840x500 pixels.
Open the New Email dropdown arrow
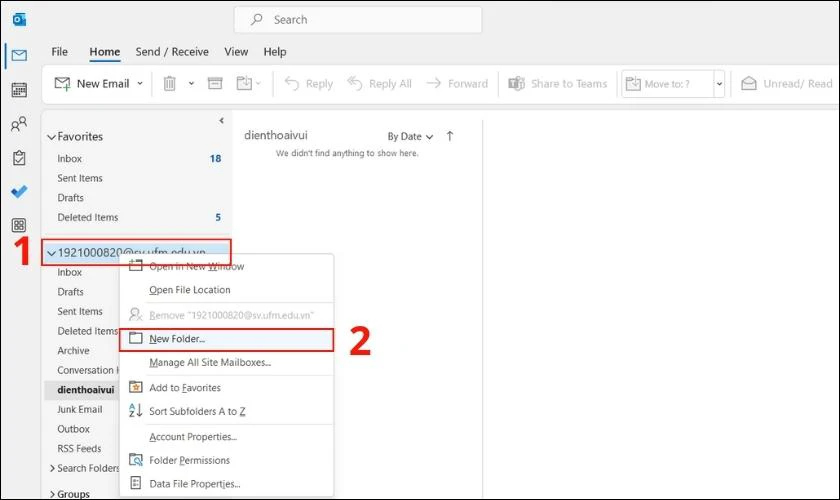point(140,84)
